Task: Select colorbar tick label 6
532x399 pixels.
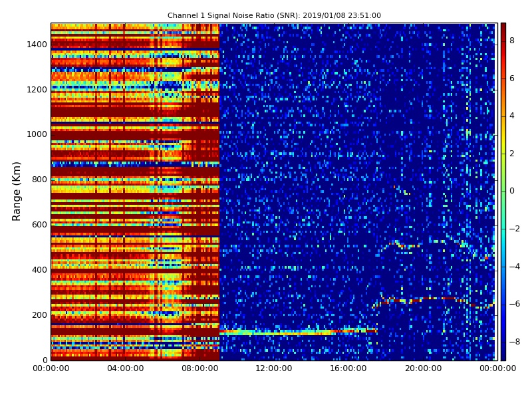Action: point(512,78)
